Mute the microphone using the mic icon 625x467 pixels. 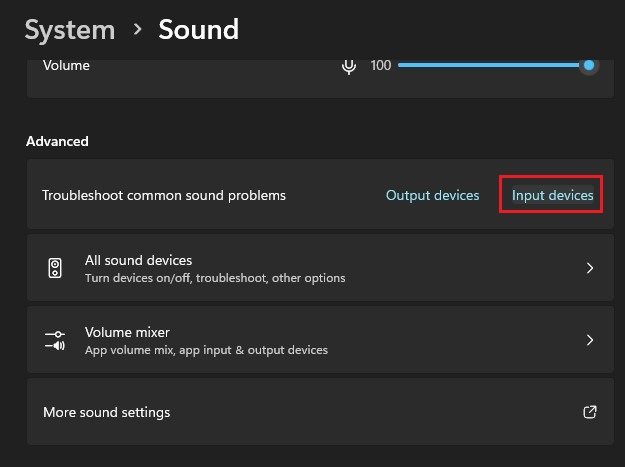pos(349,66)
